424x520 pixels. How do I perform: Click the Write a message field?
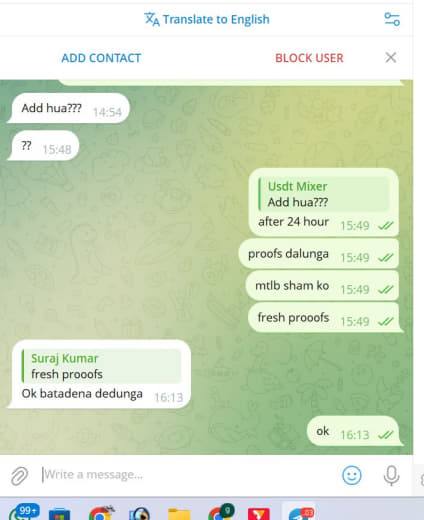click(187, 474)
